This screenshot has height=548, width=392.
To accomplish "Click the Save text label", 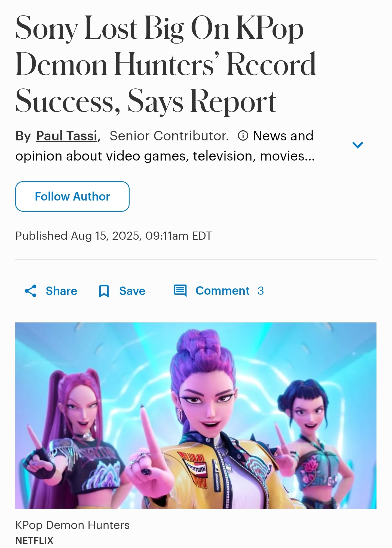I will (x=132, y=291).
